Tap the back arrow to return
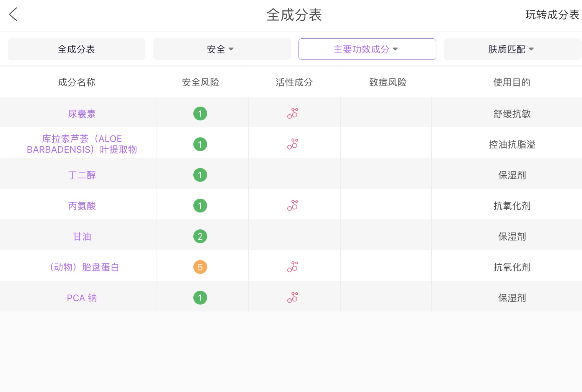 click(13, 14)
